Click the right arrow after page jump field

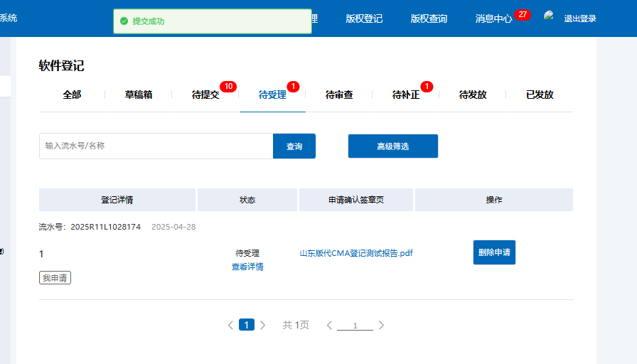tap(381, 325)
